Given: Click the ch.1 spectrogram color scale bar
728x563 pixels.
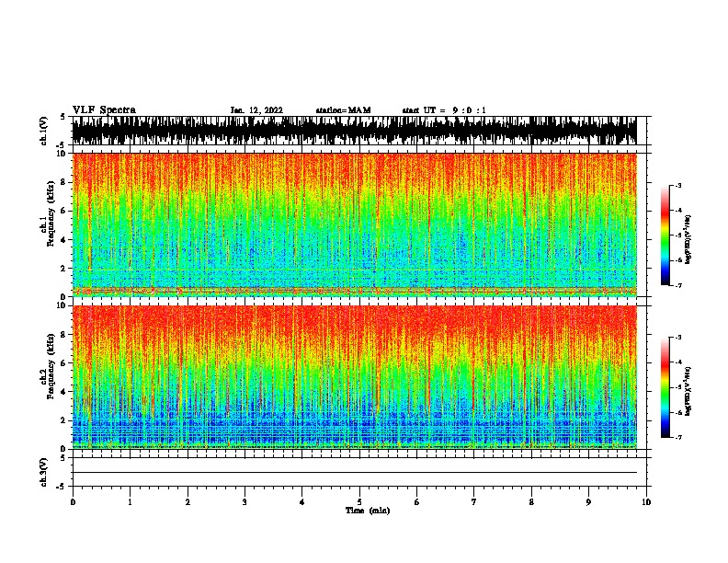Looking at the screenshot, I should (665, 236).
